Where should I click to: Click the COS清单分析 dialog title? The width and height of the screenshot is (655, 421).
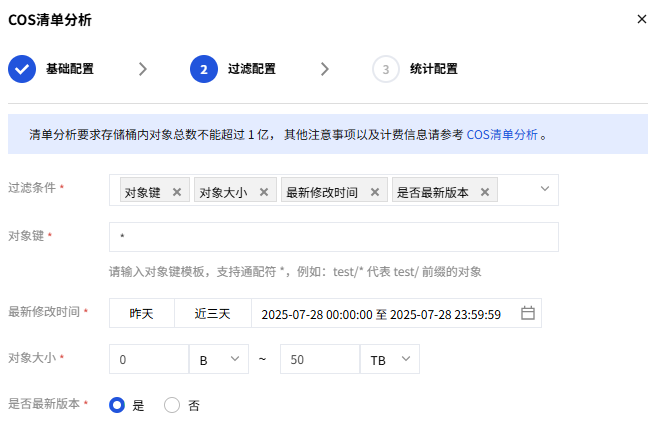point(50,20)
